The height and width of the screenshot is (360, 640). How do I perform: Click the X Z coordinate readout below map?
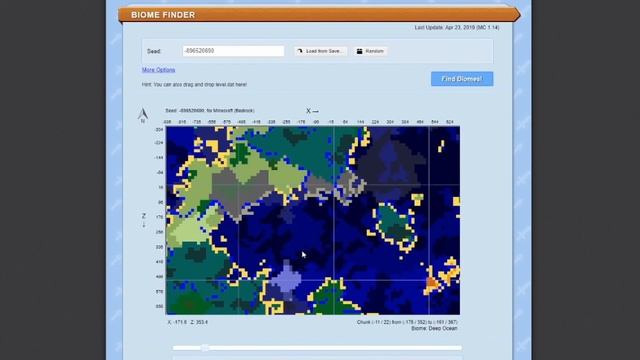pyautogui.click(x=188, y=322)
